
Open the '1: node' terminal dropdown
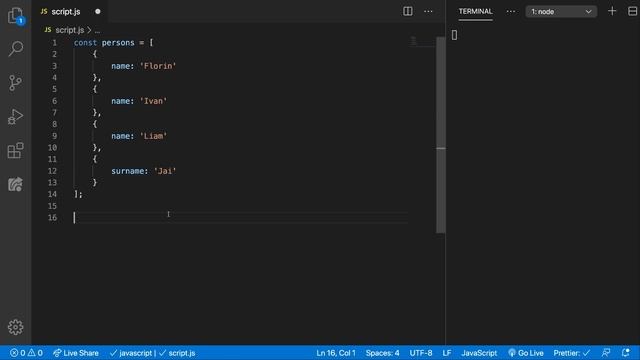pyautogui.click(x=561, y=11)
